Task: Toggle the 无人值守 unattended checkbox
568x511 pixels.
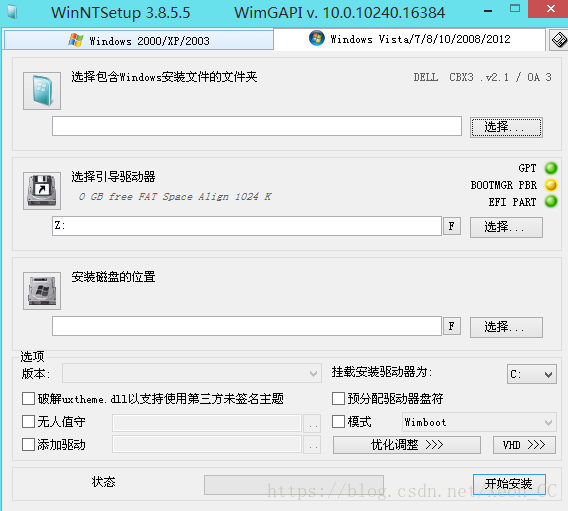Action: [28, 422]
